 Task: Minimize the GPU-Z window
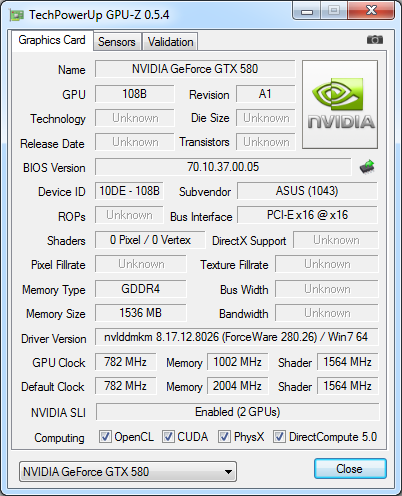(x=307, y=11)
